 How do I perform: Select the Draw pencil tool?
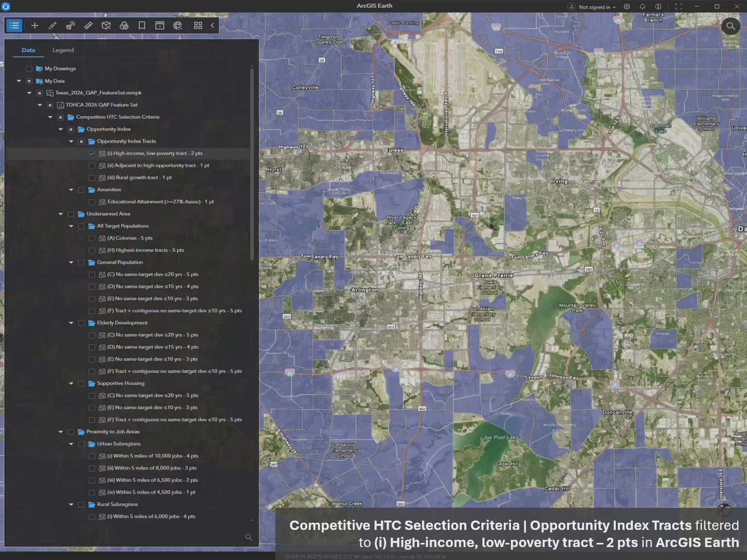[52, 25]
